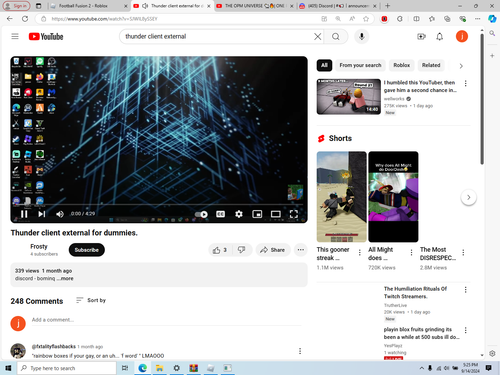
Task: Open Task View on taskbar
Action: click(x=125, y=368)
